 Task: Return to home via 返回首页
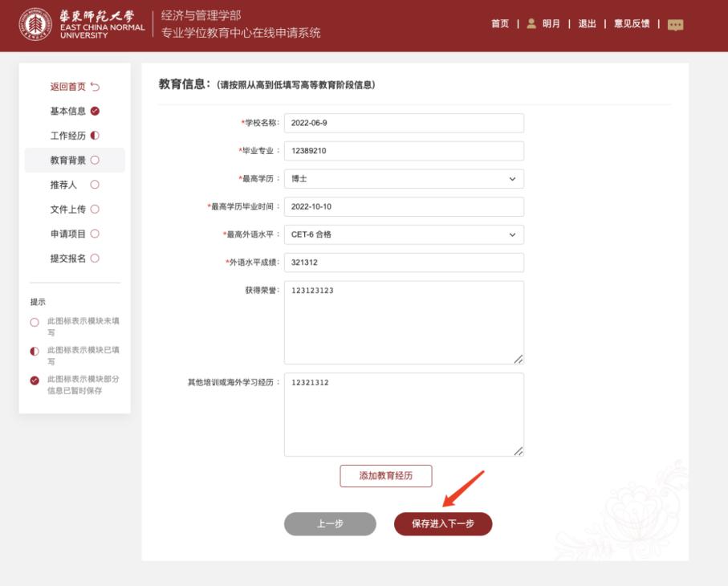point(67,87)
